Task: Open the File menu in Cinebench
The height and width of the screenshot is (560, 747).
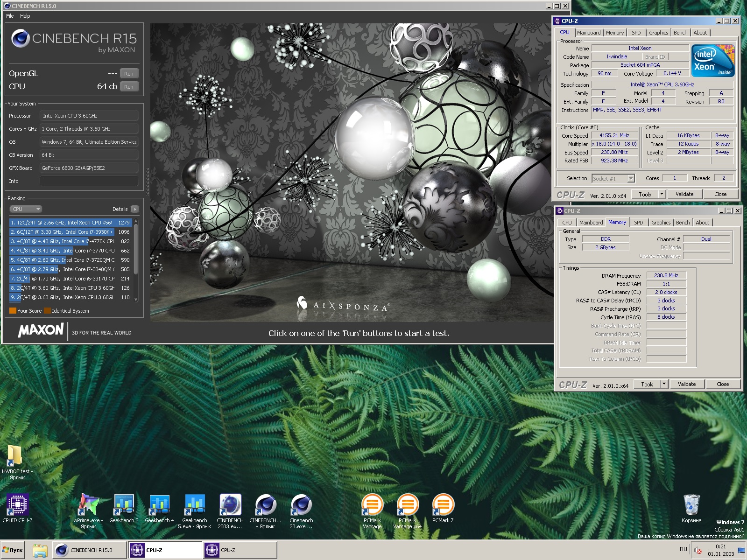Action: click(x=10, y=16)
